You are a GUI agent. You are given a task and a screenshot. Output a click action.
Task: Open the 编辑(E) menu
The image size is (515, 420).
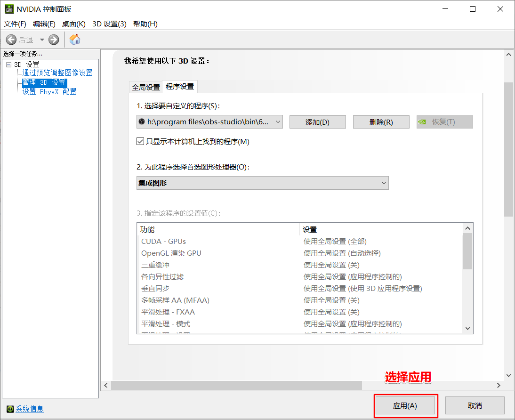pos(44,24)
